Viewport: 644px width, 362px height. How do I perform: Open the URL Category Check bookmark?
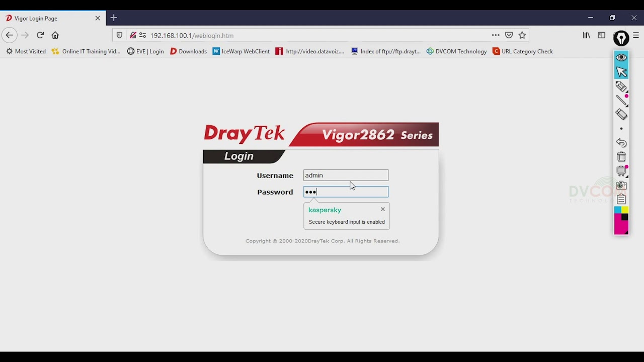click(523, 51)
